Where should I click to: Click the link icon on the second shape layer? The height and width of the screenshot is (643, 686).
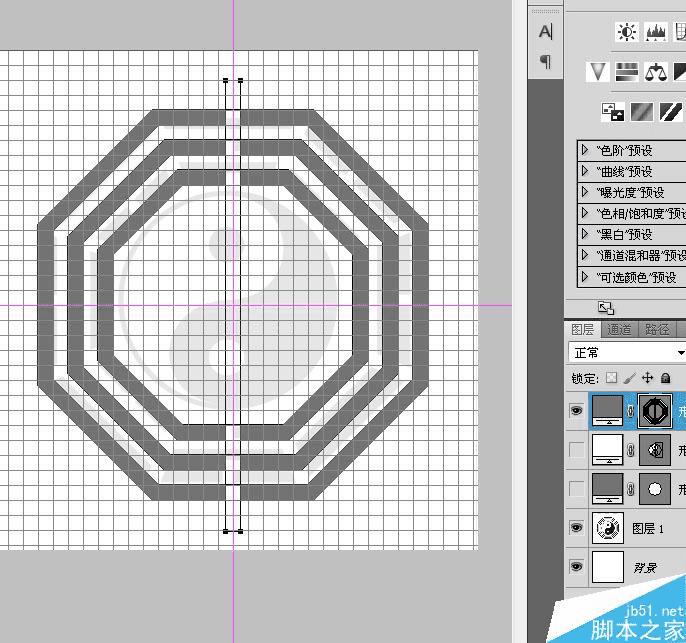coord(630,450)
